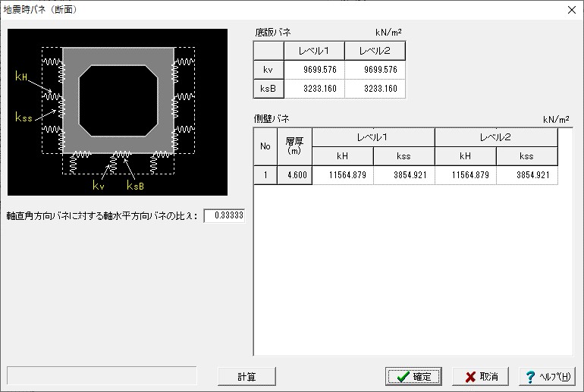Click レベル1 column header in 底版バネ table

coord(314,51)
